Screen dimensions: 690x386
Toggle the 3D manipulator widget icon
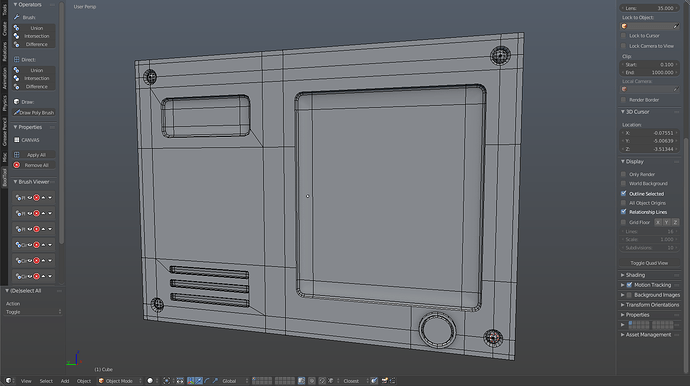191,381
